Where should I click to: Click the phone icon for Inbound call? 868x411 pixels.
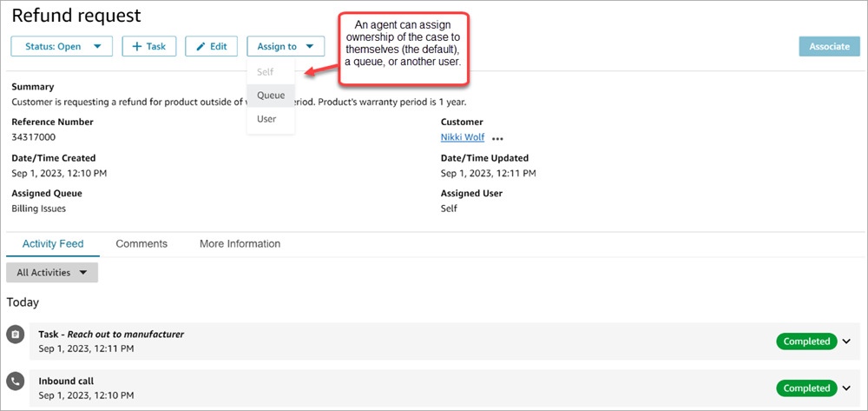[x=15, y=381]
